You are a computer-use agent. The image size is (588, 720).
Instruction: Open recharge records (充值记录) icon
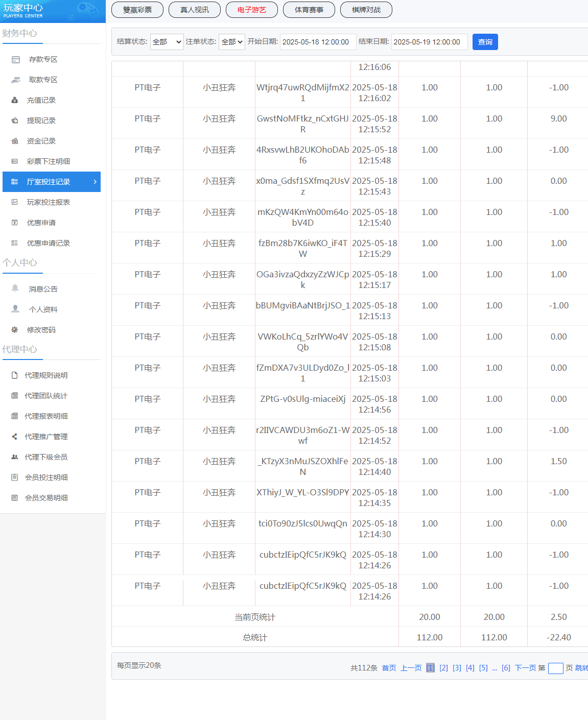pos(15,101)
